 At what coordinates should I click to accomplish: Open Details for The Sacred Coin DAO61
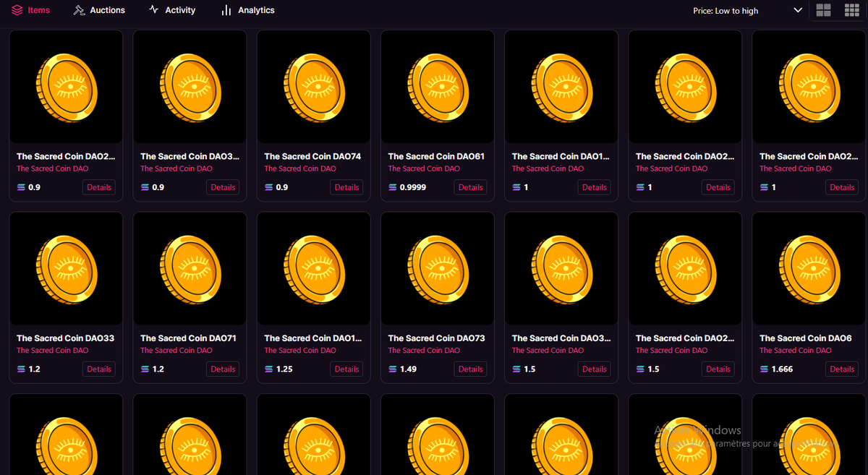[x=470, y=187]
